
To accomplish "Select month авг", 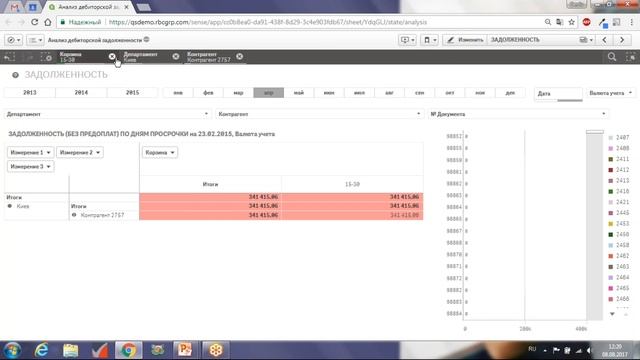I will 389,93.
